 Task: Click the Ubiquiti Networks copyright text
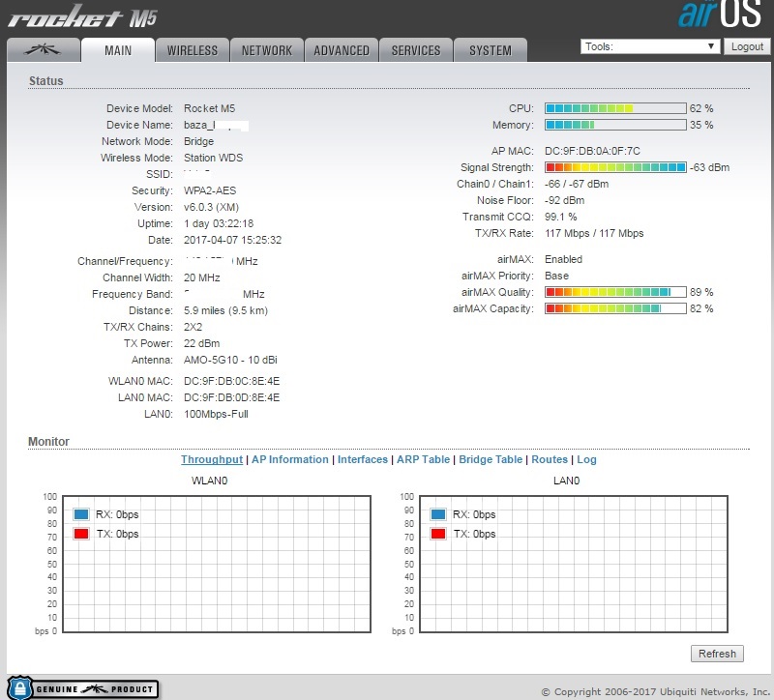point(656,691)
